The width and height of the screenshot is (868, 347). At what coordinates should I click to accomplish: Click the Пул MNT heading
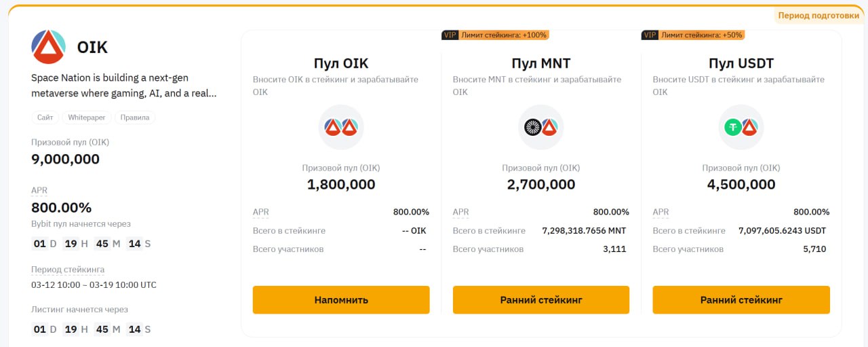pos(541,64)
